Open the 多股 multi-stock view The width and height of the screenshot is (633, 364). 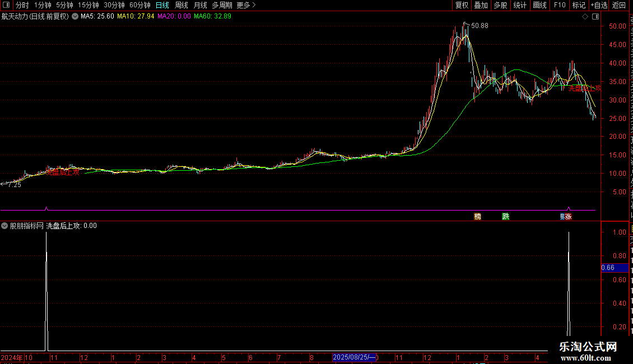click(x=500, y=5)
